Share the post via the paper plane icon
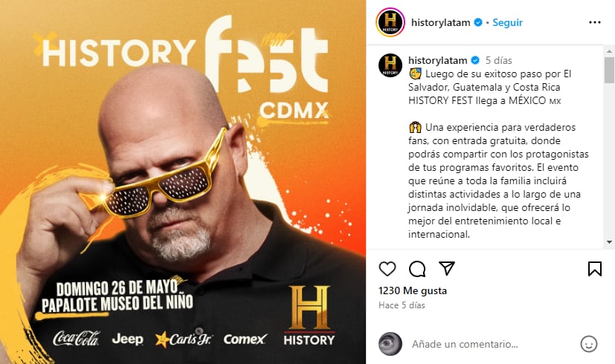The image size is (615, 364). point(447,268)
